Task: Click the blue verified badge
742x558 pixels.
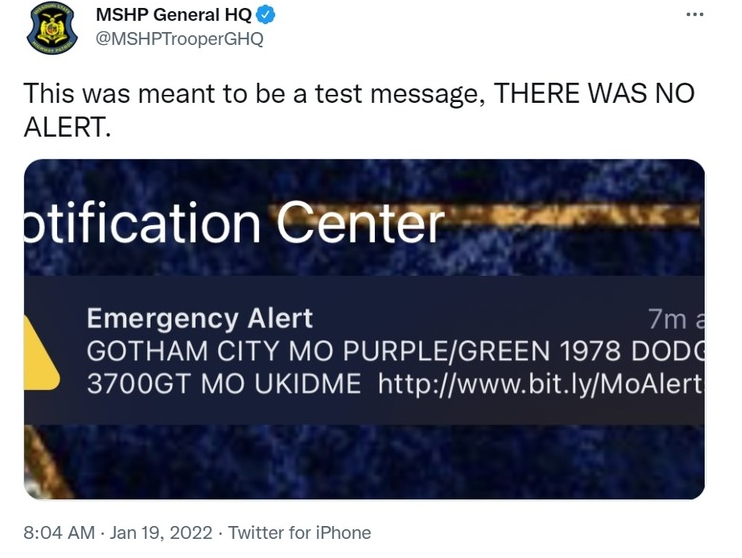Action: [x=265, y=15]
